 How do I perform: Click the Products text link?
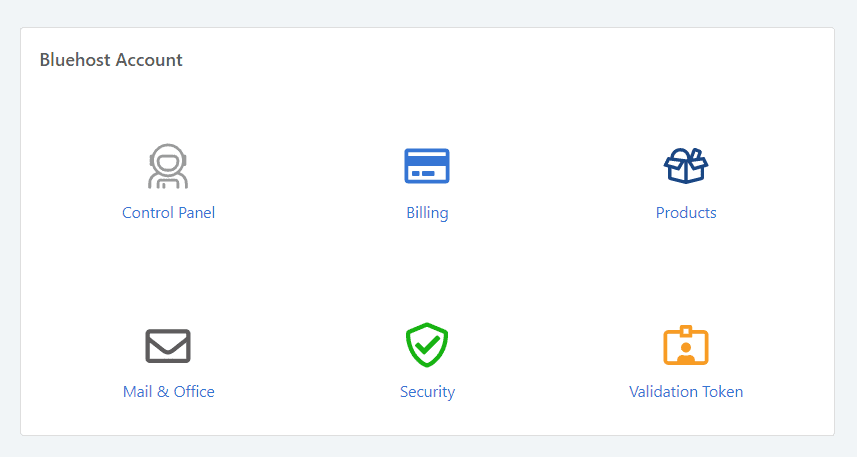686,213
